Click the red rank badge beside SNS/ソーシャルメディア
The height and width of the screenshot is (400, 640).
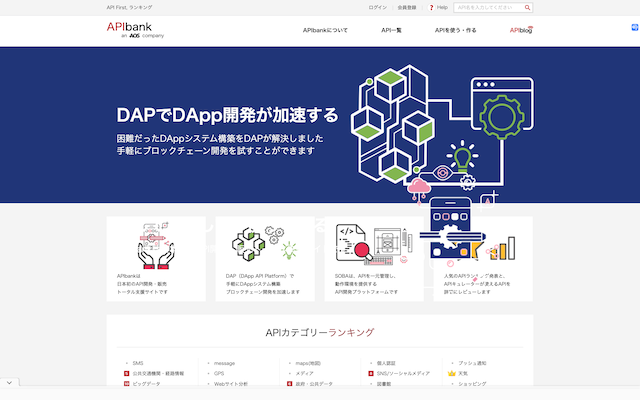click(x=371, y=373)
